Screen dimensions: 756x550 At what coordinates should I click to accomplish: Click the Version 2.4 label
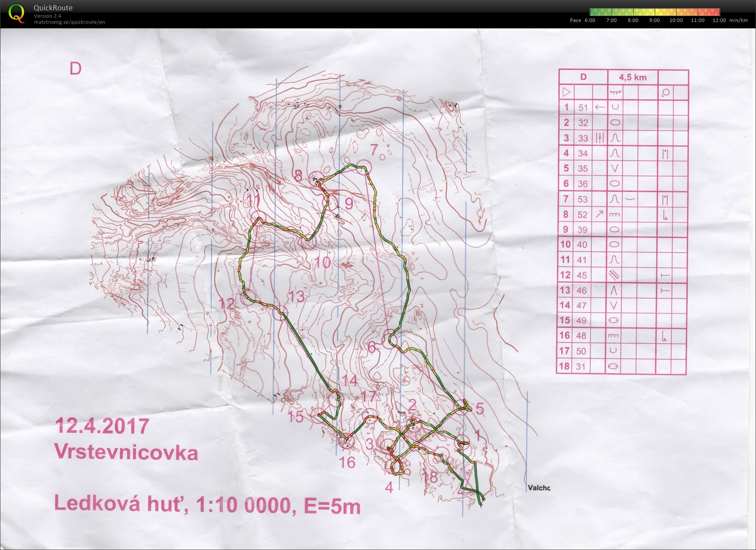(x=47, y=16)
